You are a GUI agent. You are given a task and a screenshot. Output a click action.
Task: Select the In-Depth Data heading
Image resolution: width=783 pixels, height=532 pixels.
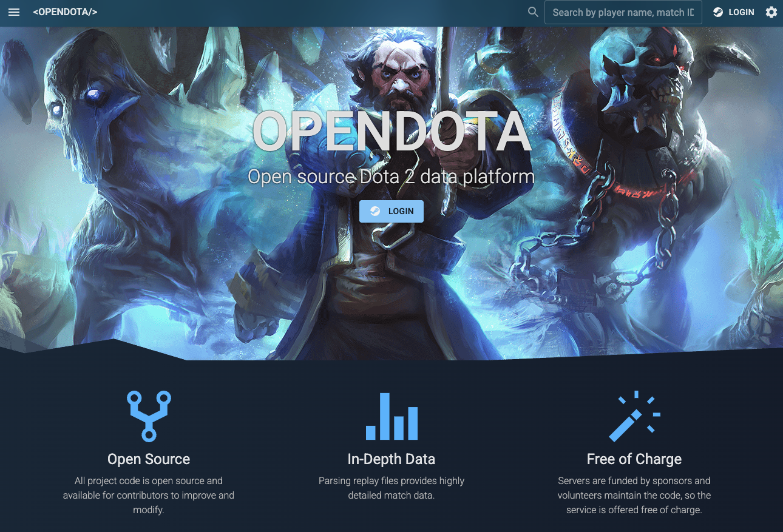click(391, 459)
